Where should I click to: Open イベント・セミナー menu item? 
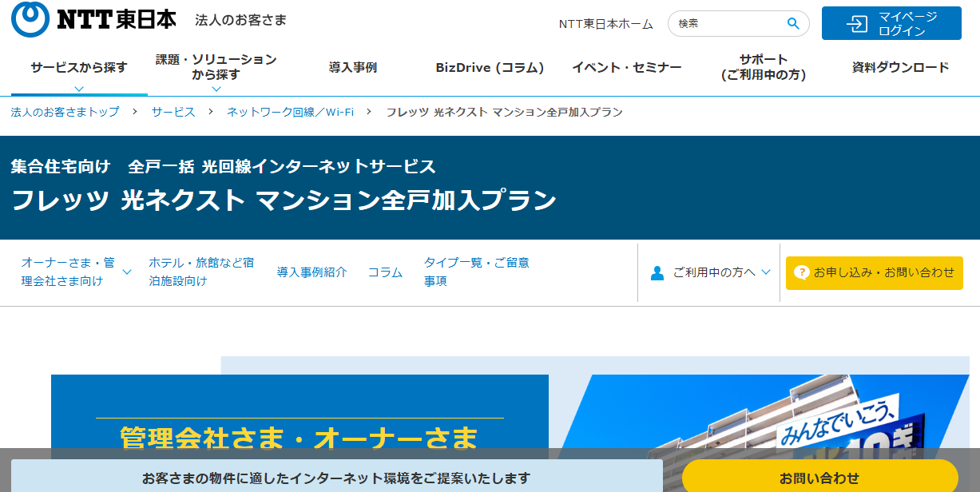(627, 68)
